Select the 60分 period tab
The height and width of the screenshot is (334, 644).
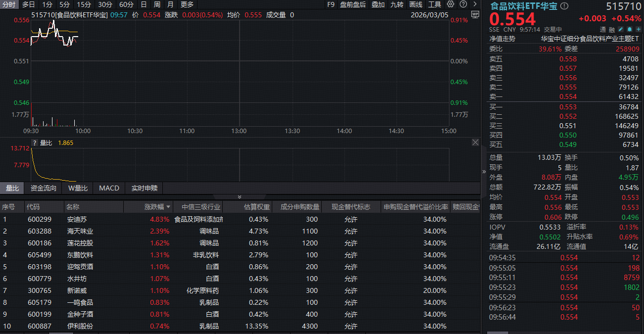126,4
